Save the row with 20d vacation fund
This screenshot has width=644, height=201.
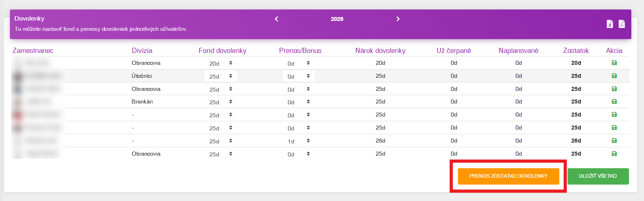point(614,63)
